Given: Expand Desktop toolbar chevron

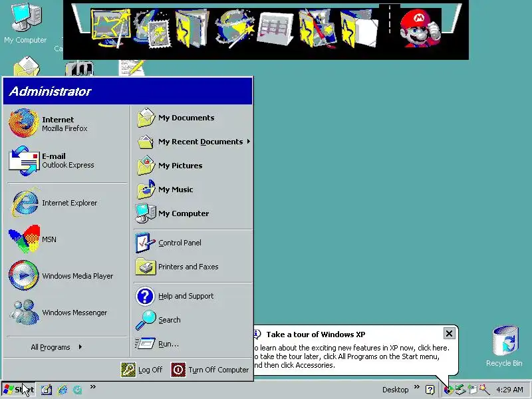Looking at the screenshot, I should (x=417, y=387).
